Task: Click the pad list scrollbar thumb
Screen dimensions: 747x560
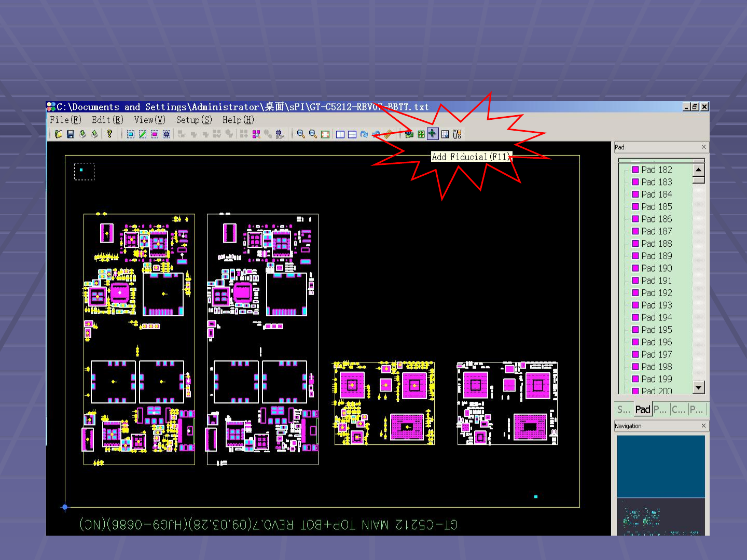Action: (x=699, y=179)
